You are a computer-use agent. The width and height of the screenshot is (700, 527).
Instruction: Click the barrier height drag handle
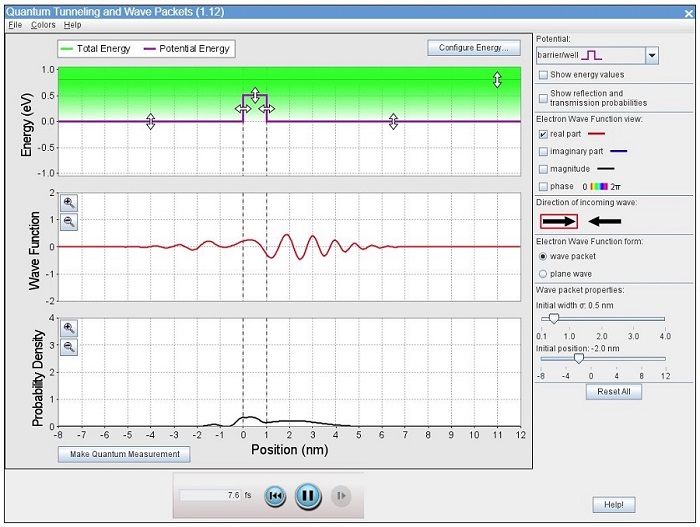coord(254,95)
